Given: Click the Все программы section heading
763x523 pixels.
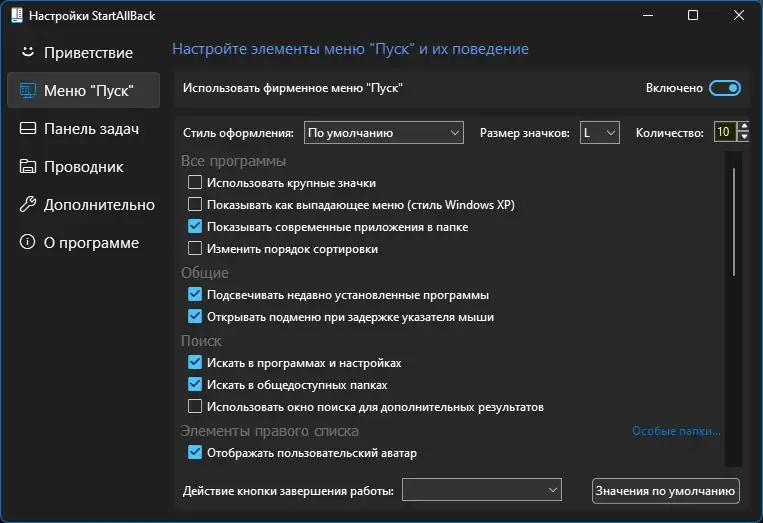Looking at the screenshot, I should pos(234,161).
